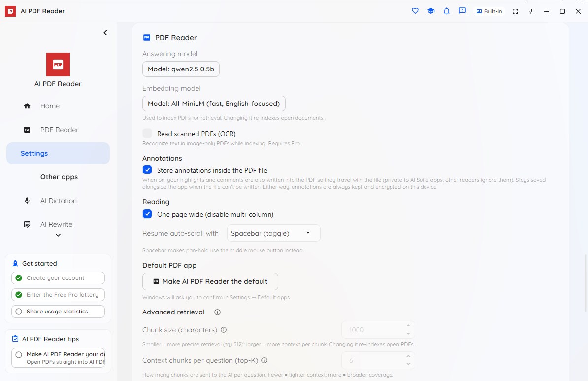
Task: Toggle Share usage statistics option
Action: [x=58, y=312]
